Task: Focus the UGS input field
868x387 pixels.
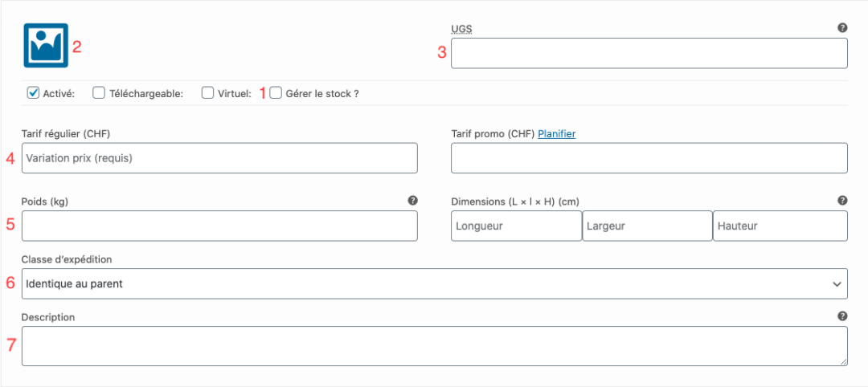Action: 649,53
